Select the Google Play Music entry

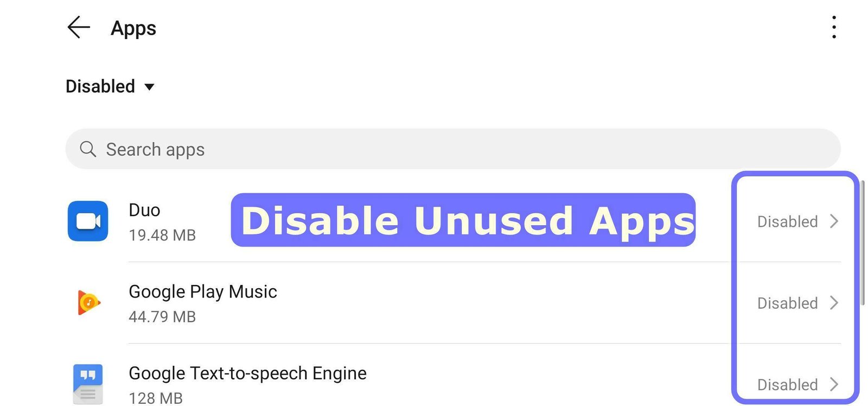pos(203,292)
